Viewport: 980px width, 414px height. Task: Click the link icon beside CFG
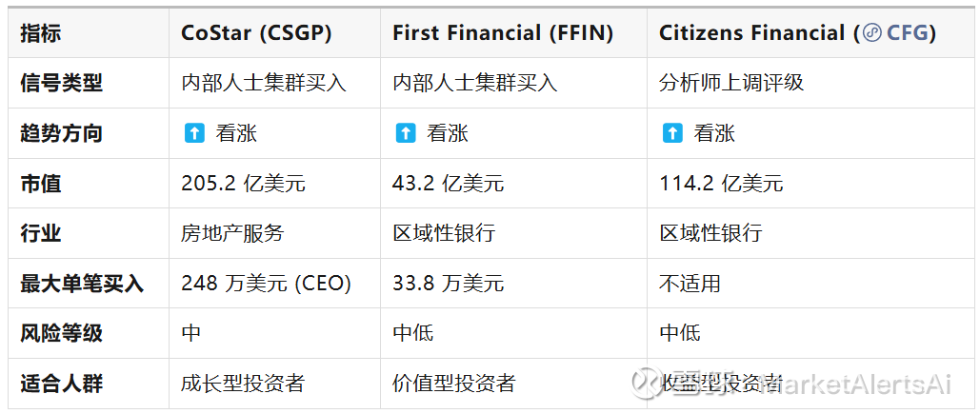[871, 33]
